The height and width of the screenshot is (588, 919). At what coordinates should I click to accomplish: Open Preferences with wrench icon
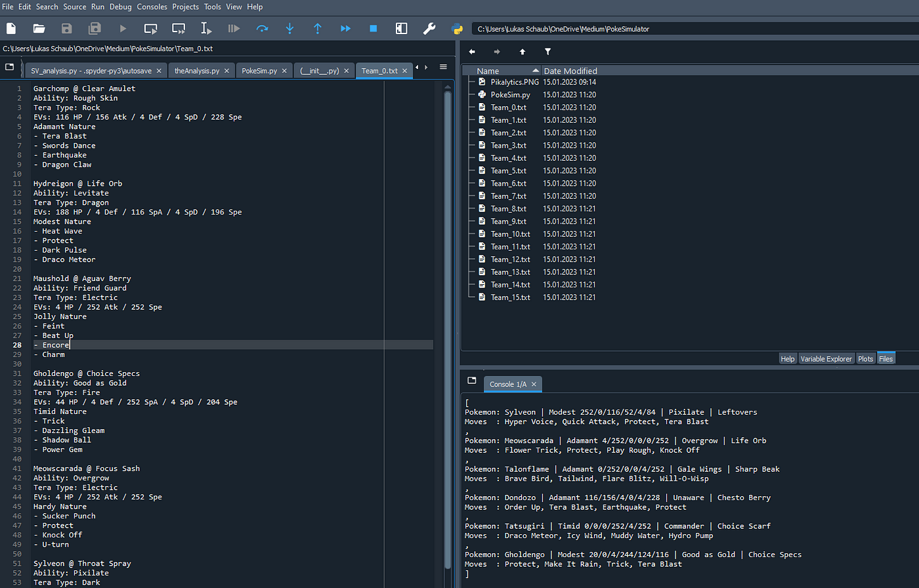tap(429, 28)
